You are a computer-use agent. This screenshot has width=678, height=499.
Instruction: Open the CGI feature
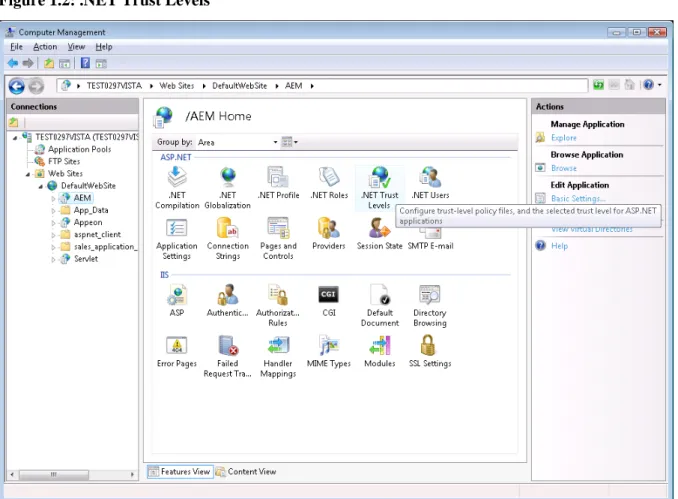329,301
